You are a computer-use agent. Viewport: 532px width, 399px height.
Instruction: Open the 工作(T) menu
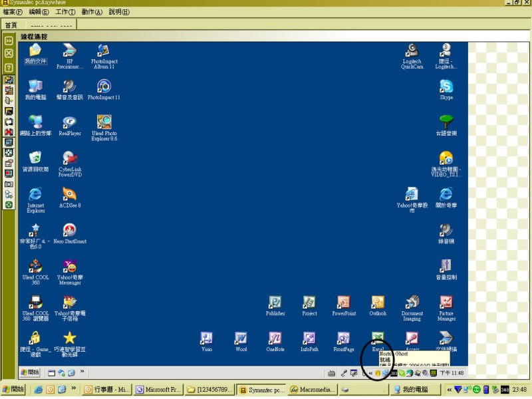click(x=65, y=12)
